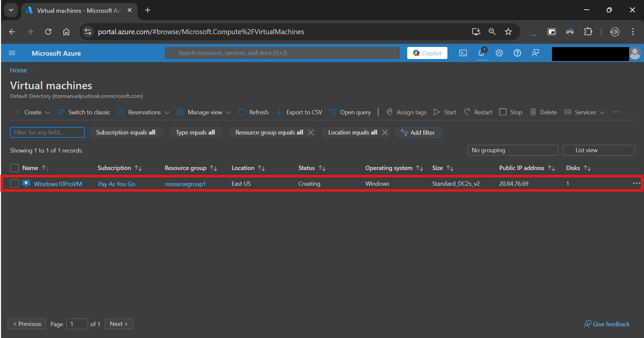
Task: Open the Manage view menu
Action: 204,112
